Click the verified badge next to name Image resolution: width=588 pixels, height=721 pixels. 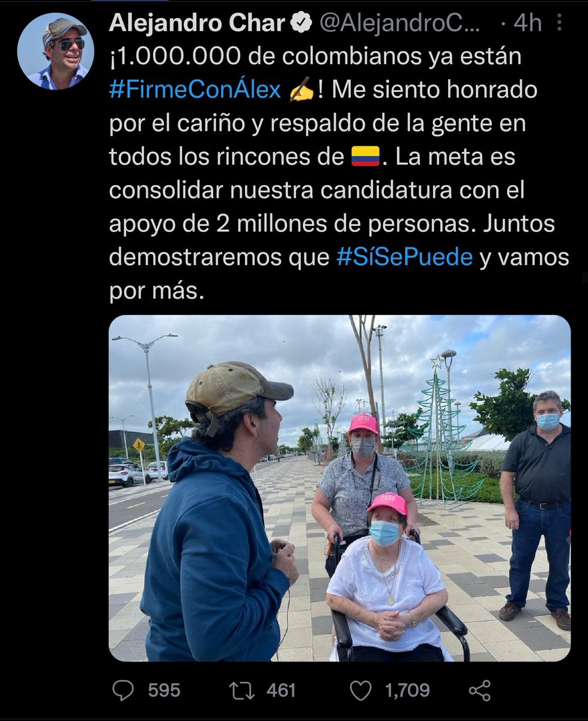click(301, 23)
